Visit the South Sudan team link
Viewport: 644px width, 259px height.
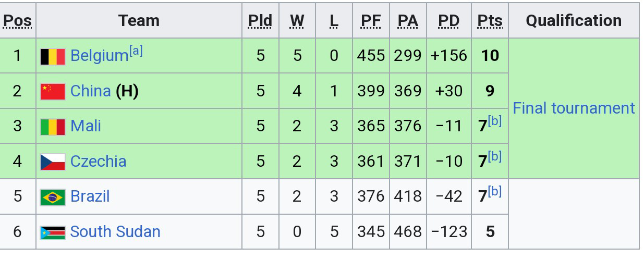coord(115,232)
